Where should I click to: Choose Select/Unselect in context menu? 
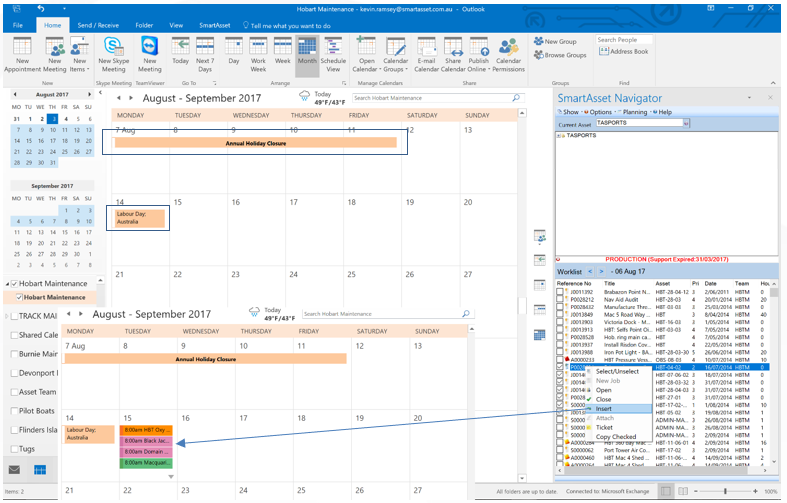point(619,371)
